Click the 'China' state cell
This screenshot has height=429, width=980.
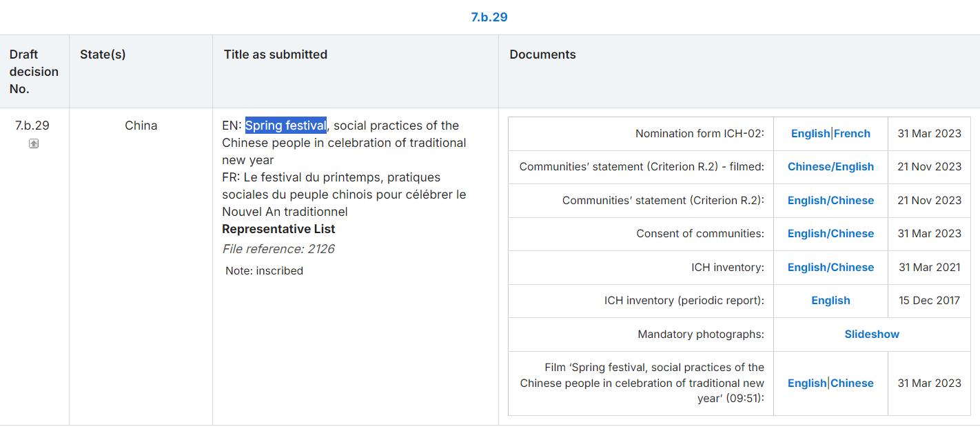click(x=141, y=126)
